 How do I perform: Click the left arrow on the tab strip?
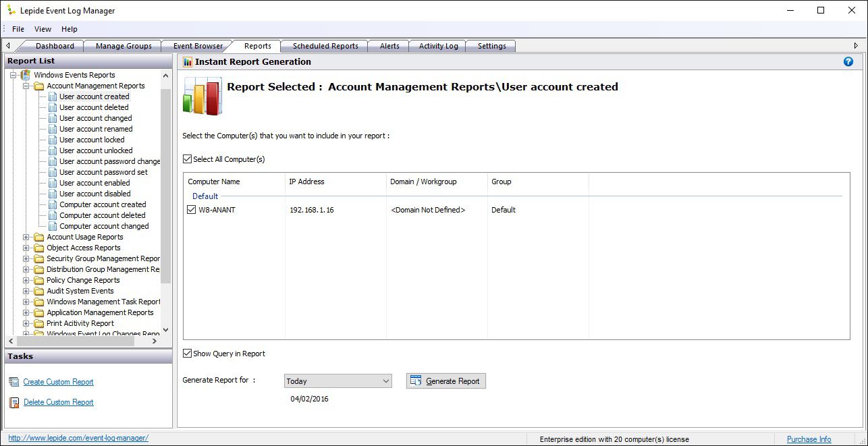pyautogui.click(x=7, y=45)
